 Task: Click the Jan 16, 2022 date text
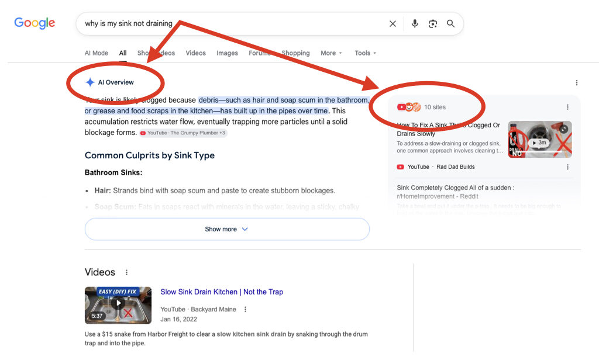coord(178,320)
